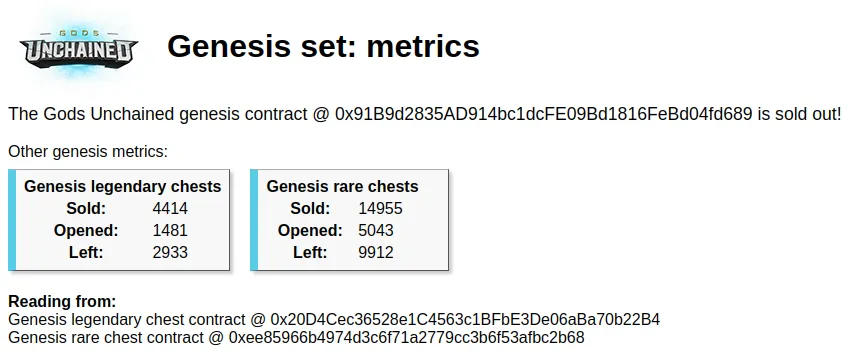861x363 pixels.
Task: Click the Other genesis metrics: text
Action: coord(88,152)
